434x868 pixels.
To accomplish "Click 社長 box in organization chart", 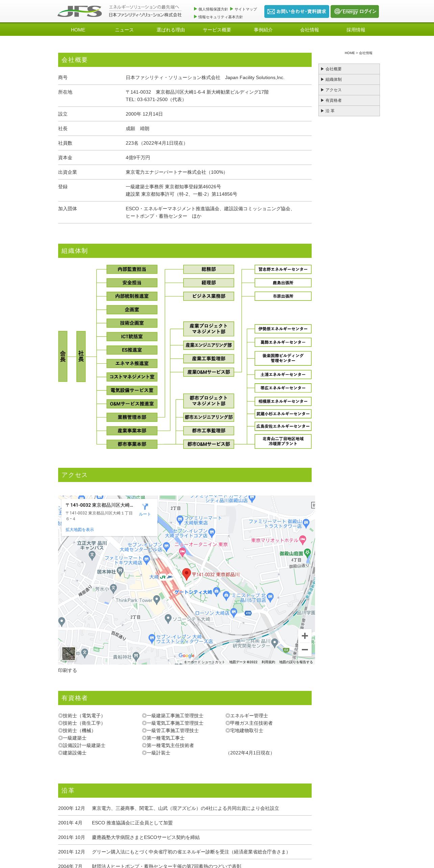I will pyautogui.click(x=81, y=356).
